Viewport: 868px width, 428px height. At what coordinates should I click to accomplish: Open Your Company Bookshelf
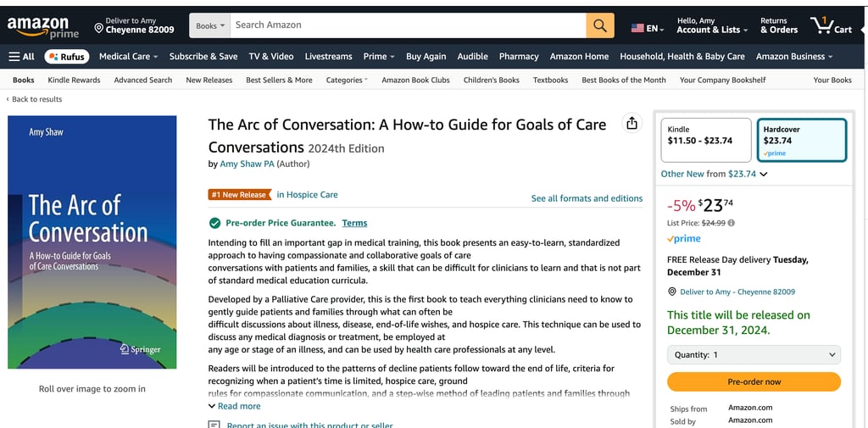(x=723, y=80)
